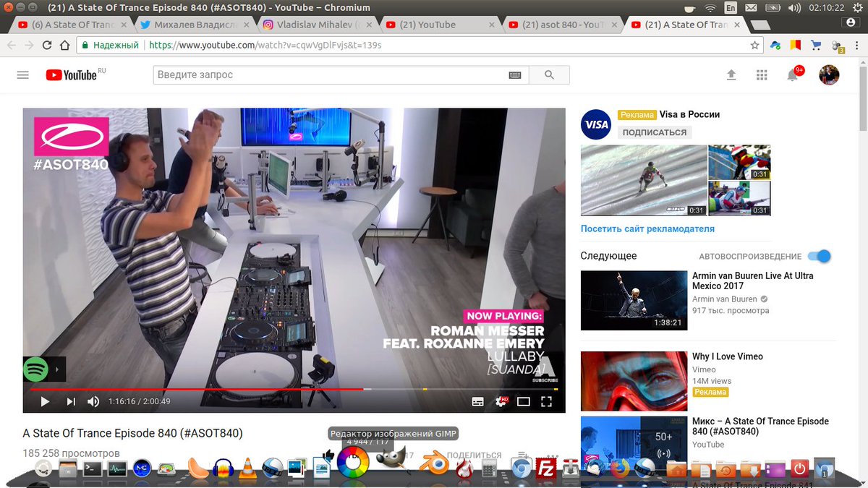The image size is (868, 488).
Task: Click the cloud sync extension icon
Action: (x=775, y=45)
